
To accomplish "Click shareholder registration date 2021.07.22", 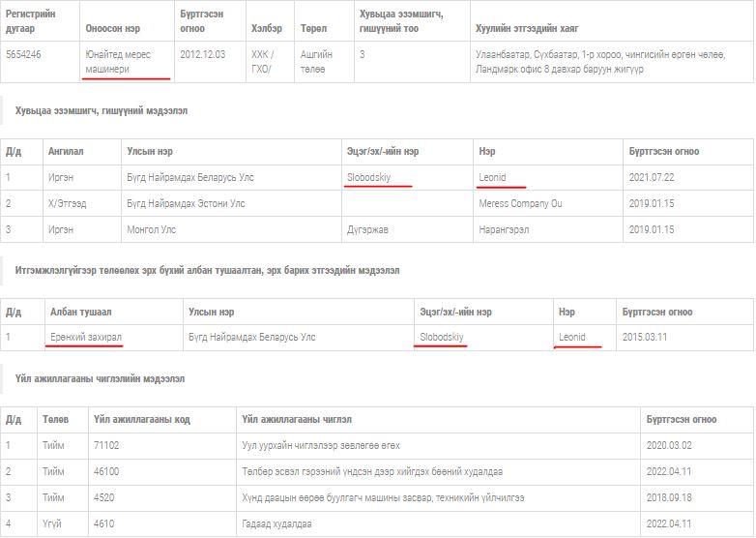I will coord(653,178).
